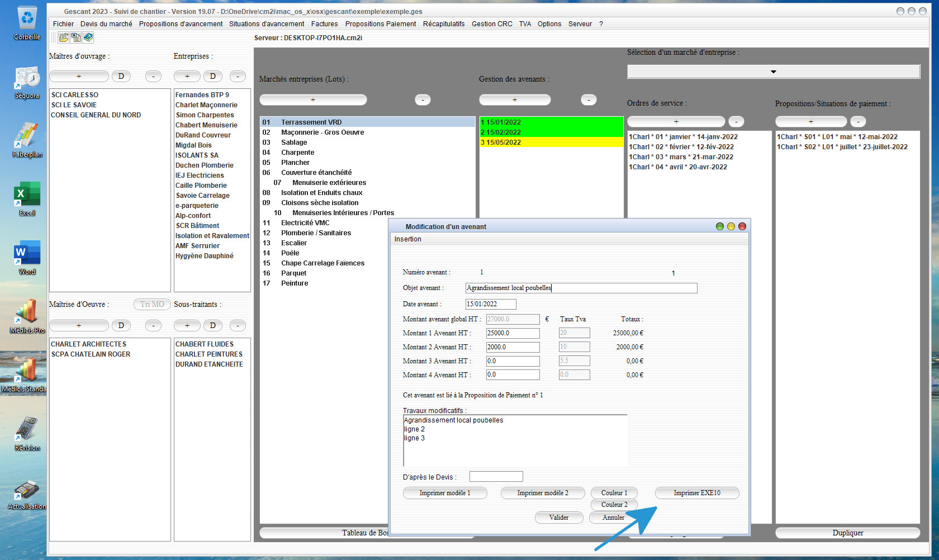
Task: Click Imprimer modèle 1 button
Action: [445, 493]
